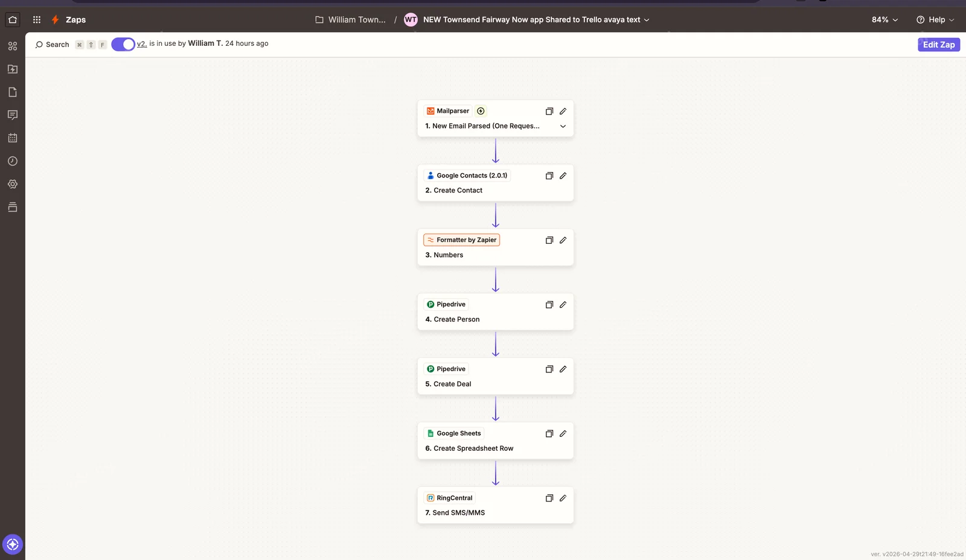Toggle the Zap on/off switch
966x560 pixels.
click(x=123, y=45)
